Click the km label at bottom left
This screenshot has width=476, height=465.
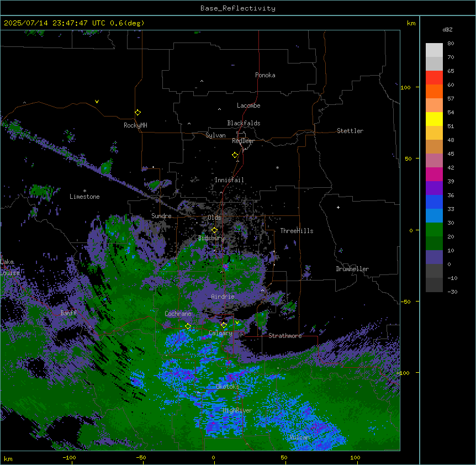8,458
